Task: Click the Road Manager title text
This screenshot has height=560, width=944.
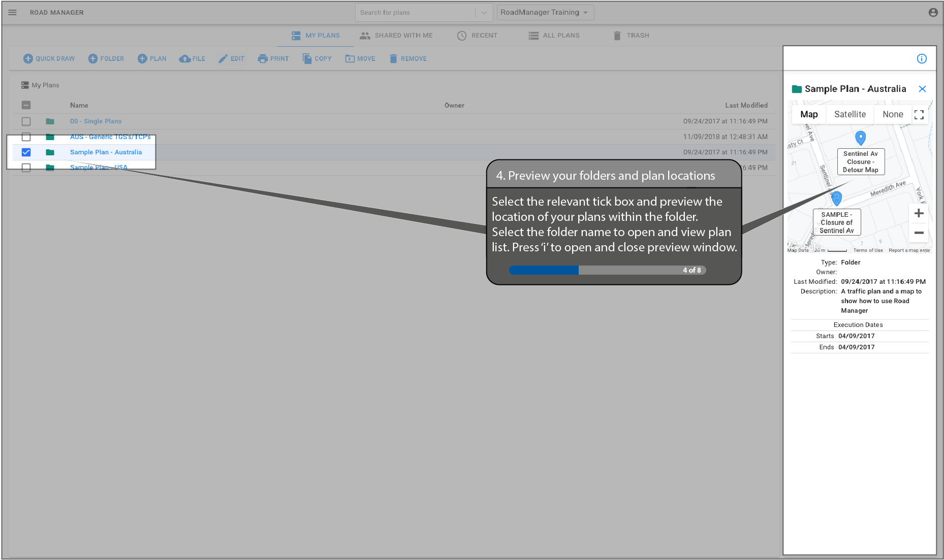Action: click(x=57, y=13)
